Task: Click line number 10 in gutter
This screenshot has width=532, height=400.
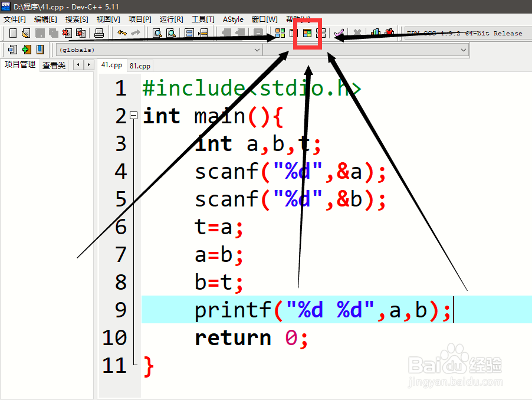Action: coord(114,337)
